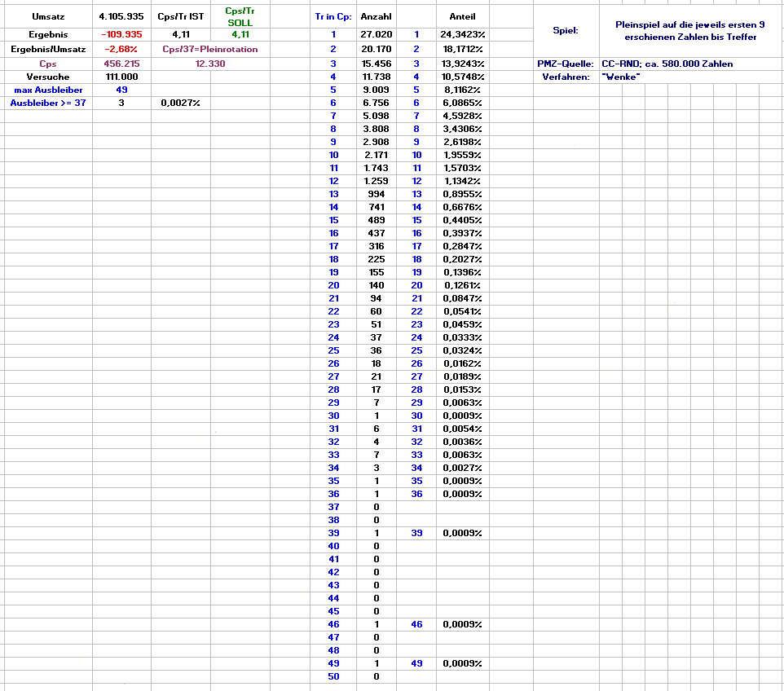The width and height of the screenshot is (784, 691).
Task: Click the Cps value 456.215
Action: (121, 64)
